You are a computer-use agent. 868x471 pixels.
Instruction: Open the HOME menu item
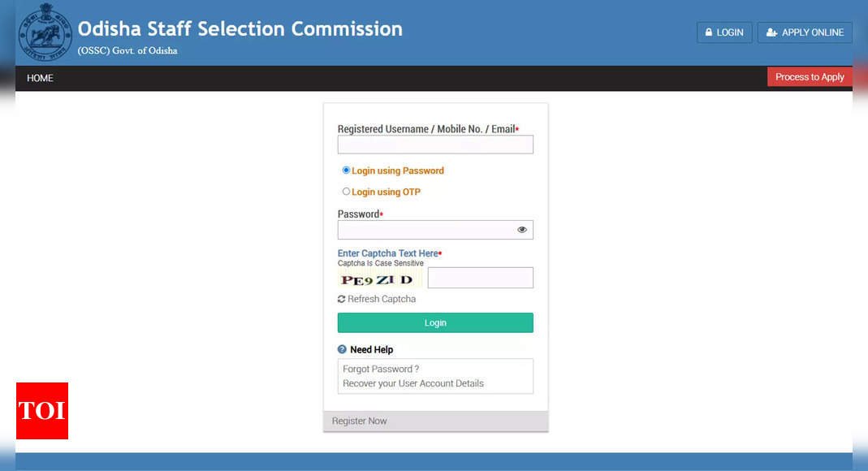(40, 78)
